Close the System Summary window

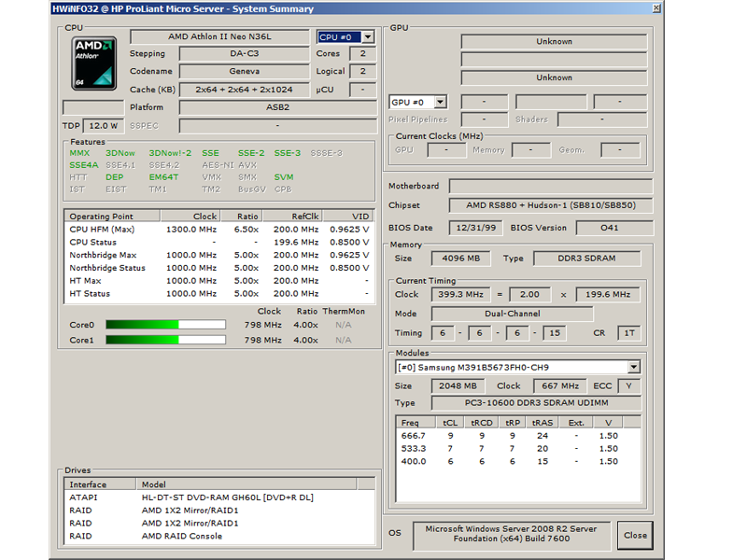[x=656, y=8]
